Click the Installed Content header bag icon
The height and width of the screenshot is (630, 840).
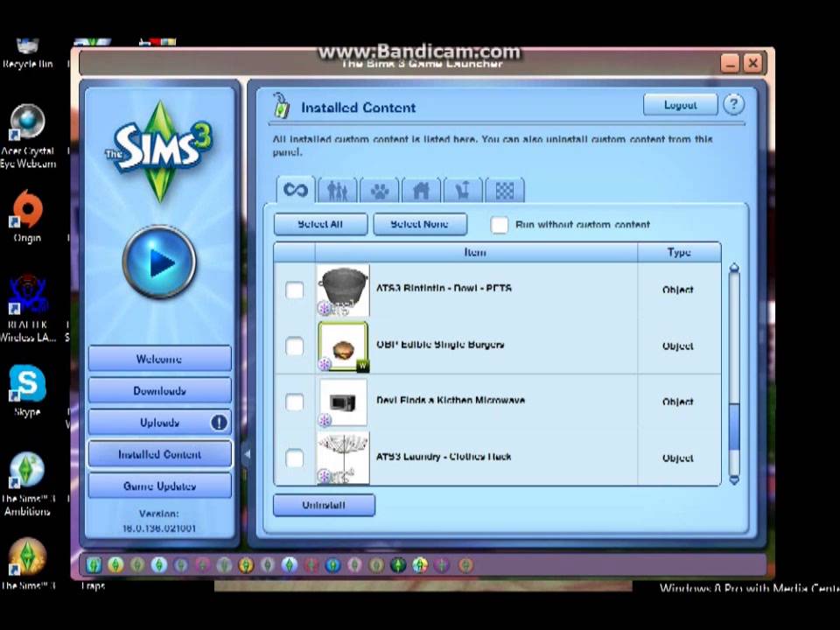click(282, 105)
